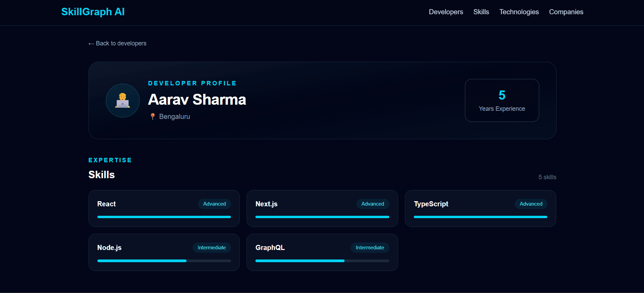Click the Skills section heading
The width and height of the screenshot is (644, 293).
101,175
